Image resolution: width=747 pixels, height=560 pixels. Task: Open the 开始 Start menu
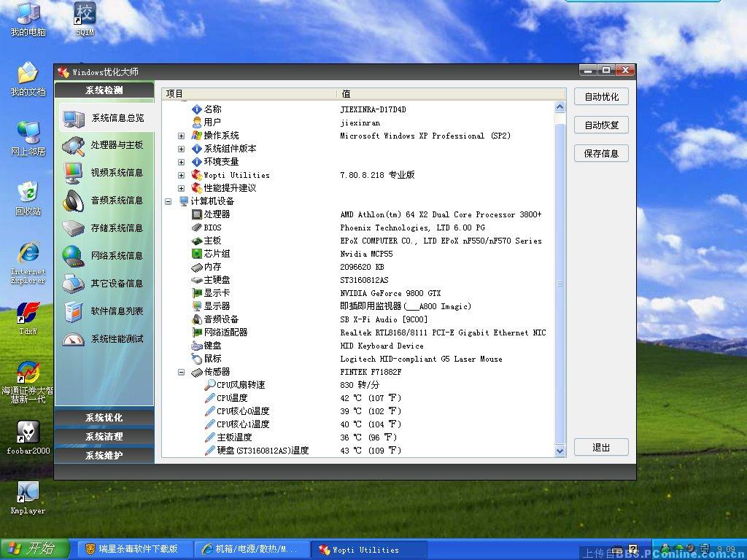[x=34, y=549]
